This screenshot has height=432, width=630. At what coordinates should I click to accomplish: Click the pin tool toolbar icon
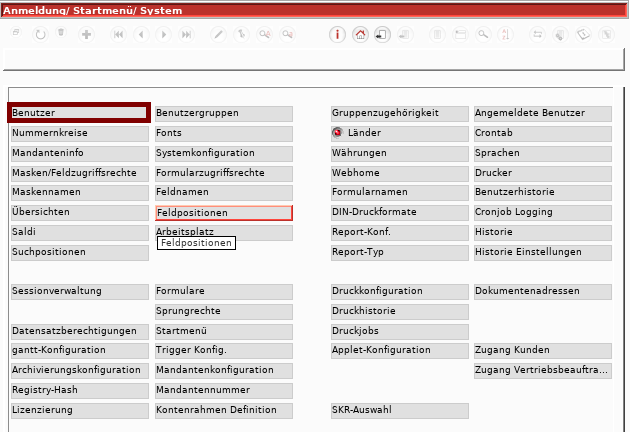[x=241, y=35]
